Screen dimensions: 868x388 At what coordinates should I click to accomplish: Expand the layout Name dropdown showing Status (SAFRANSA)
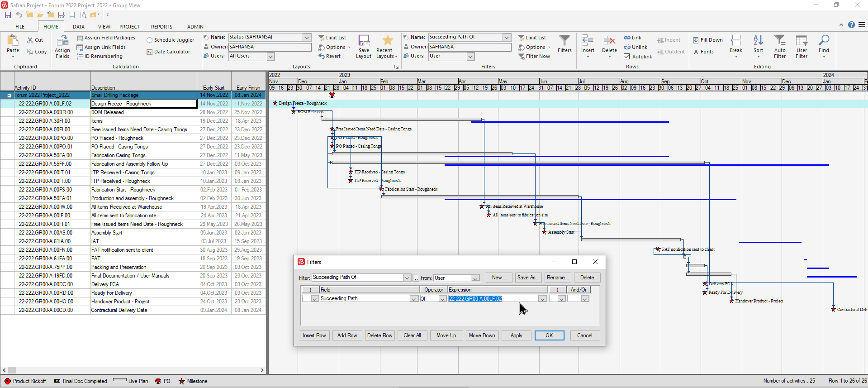307,37
